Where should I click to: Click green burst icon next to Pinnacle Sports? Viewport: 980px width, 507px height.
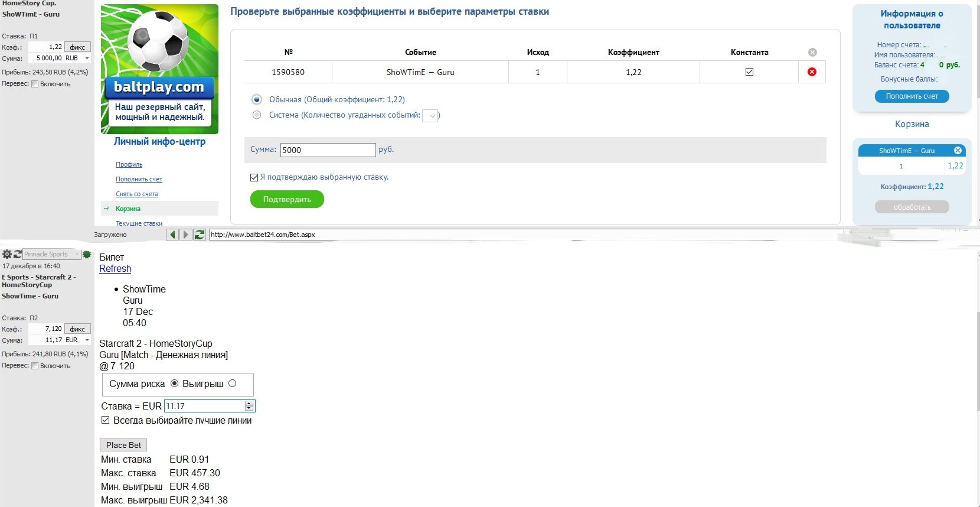[x=87, y=254]
